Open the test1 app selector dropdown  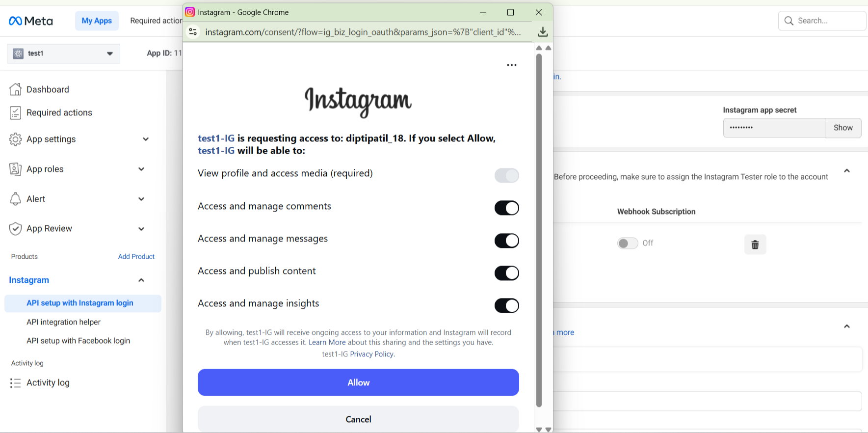click(63, 54)
